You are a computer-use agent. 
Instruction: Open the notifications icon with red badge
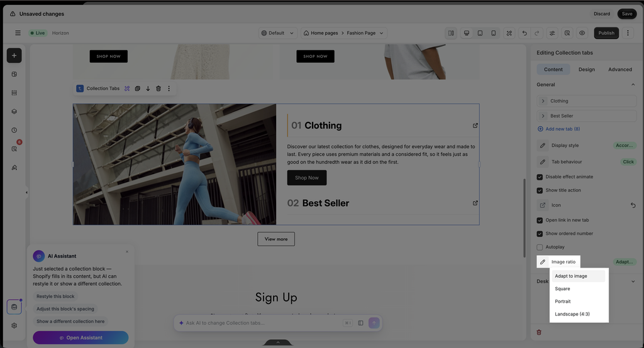[14, 148]
